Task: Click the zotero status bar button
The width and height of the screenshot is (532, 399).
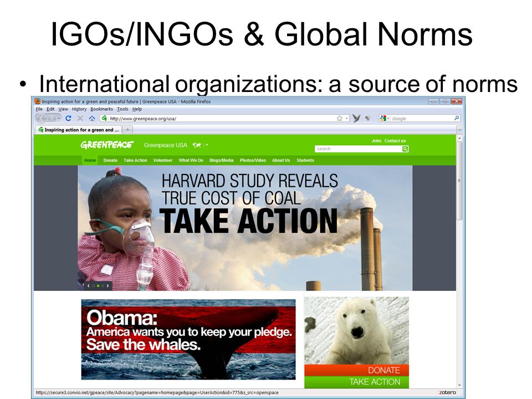Action: point(447,392)
